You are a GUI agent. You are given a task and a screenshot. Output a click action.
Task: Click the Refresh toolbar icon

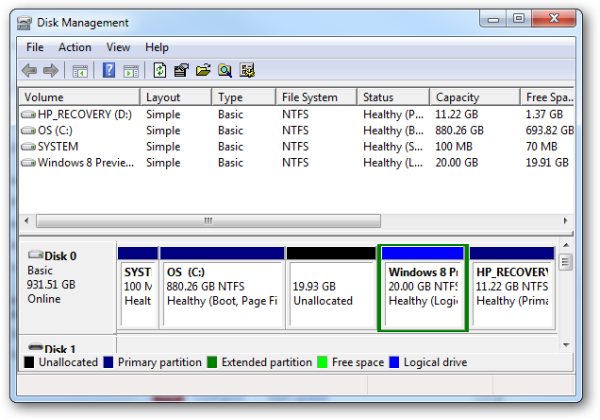pyautogui.click(x=159, y=70)
